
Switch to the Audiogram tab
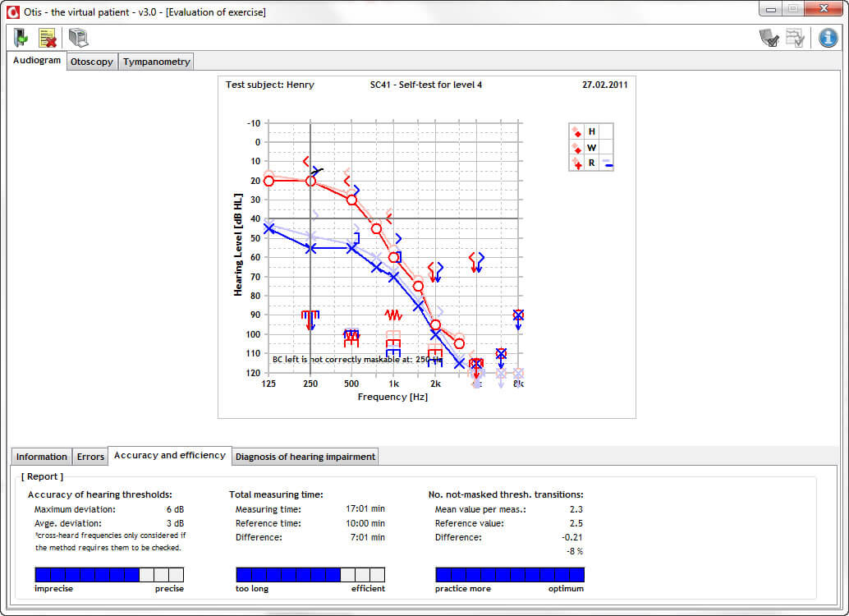point(38,61)
